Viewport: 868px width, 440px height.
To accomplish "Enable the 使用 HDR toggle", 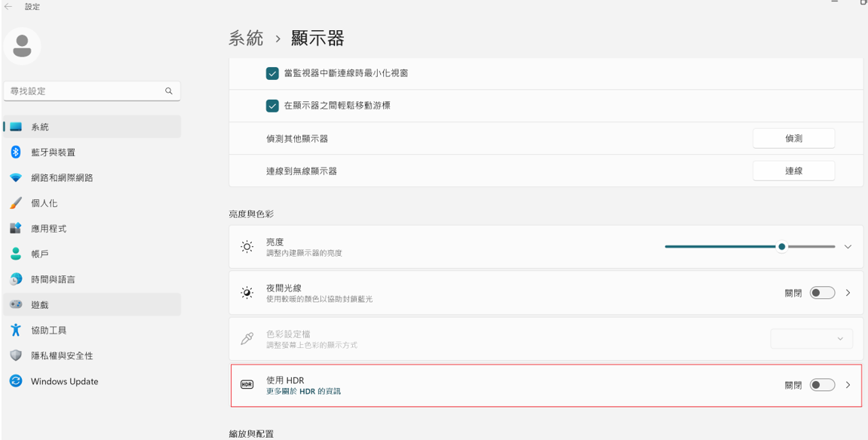I will 822,385.
